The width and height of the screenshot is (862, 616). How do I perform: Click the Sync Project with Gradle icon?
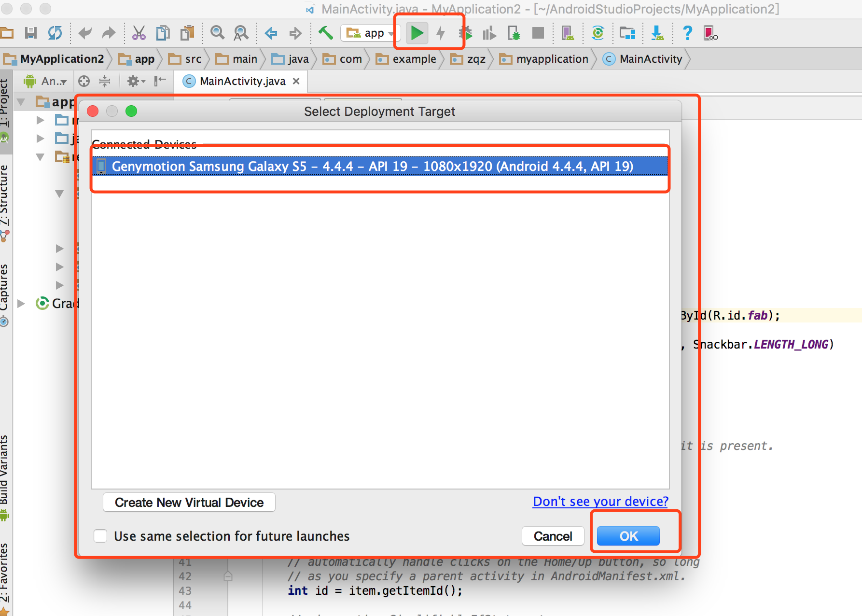pos(598,33)
